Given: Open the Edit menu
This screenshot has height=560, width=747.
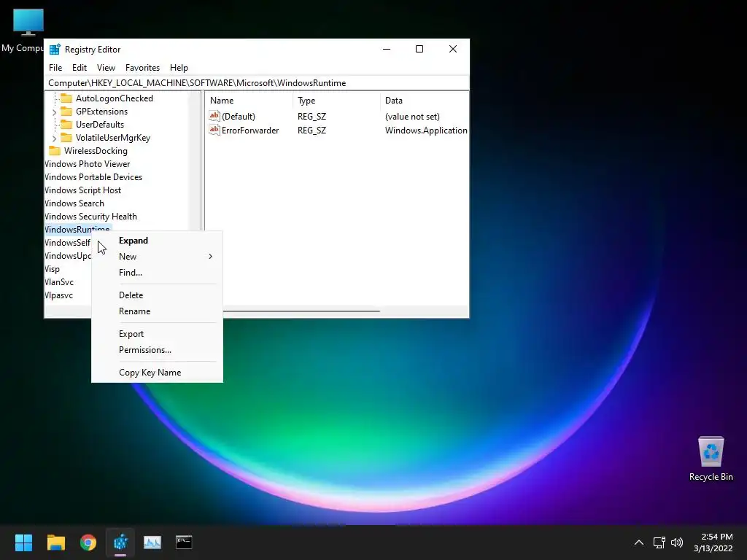Looking at the screenshot, I should pyautogui.click(x=79, y=68).
